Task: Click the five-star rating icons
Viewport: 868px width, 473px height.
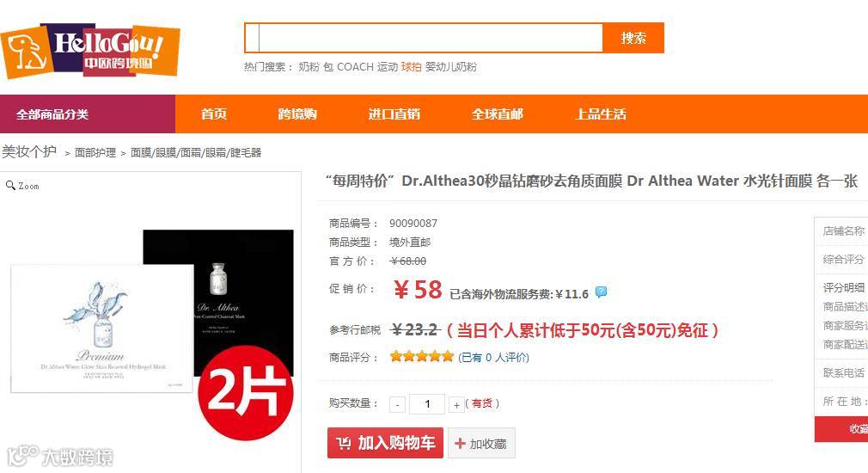Action: tap(422, 356)
